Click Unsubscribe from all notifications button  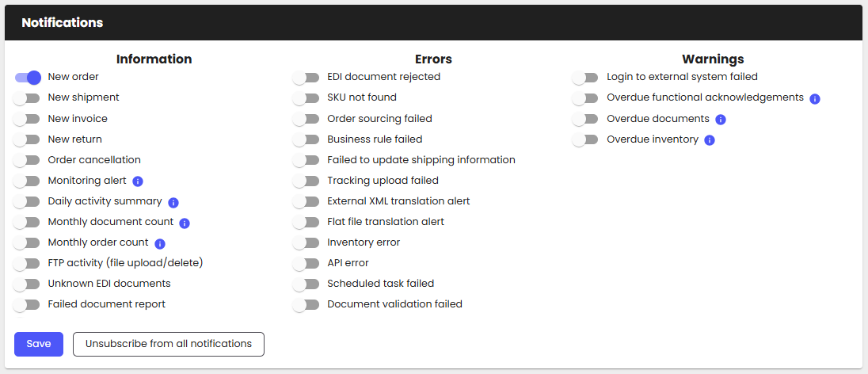[169, 344]
